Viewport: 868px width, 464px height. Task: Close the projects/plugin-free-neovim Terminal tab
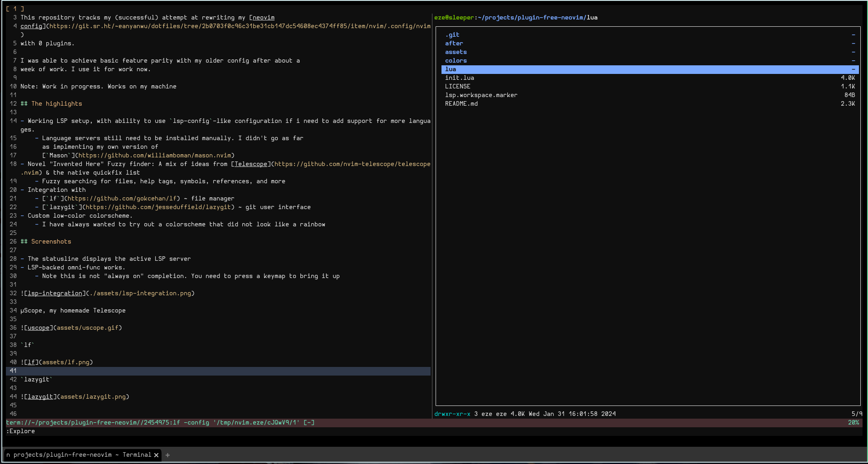tap(157, 455)
